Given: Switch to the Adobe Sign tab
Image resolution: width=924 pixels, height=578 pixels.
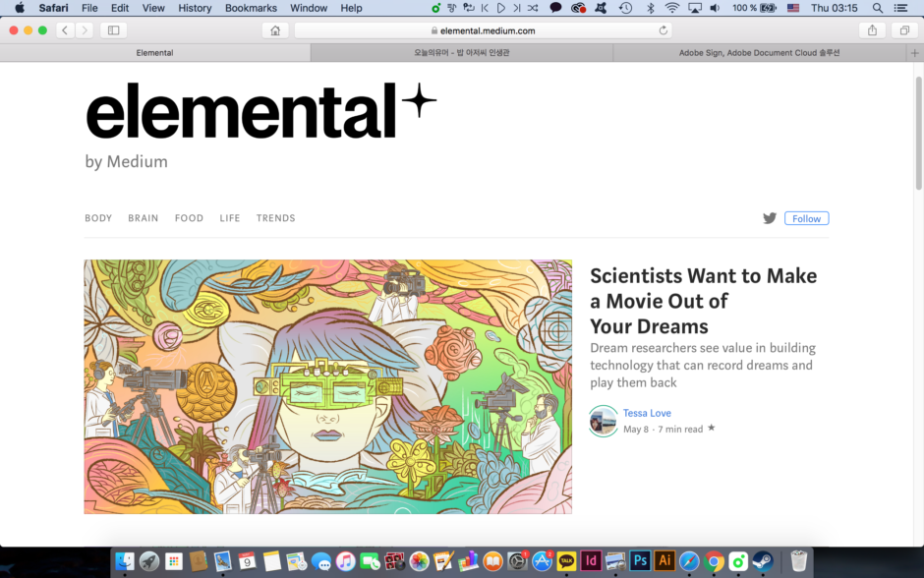Looking at the screenshot, I should coord(759,53).
